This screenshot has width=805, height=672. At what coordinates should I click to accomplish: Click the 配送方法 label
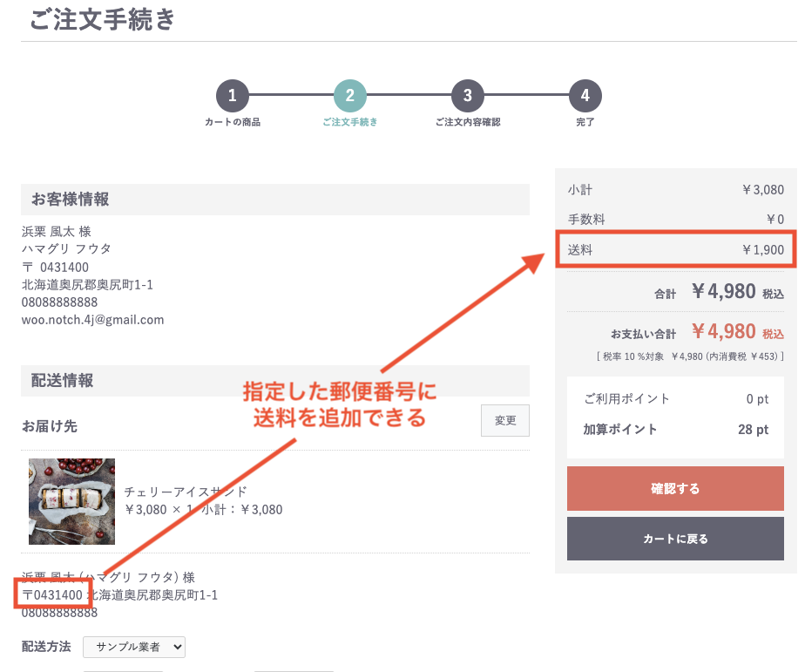(46, 647)
